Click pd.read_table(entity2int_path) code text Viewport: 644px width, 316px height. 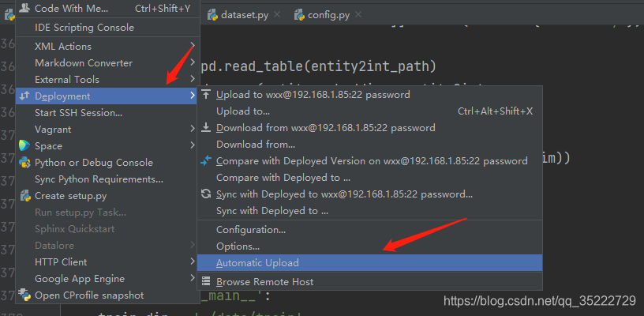point(318,66)
